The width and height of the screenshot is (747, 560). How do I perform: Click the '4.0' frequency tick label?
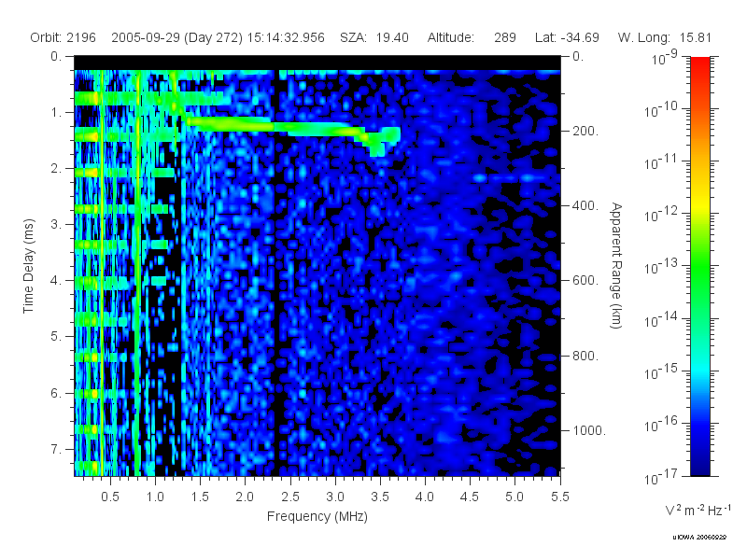point(425,497)
